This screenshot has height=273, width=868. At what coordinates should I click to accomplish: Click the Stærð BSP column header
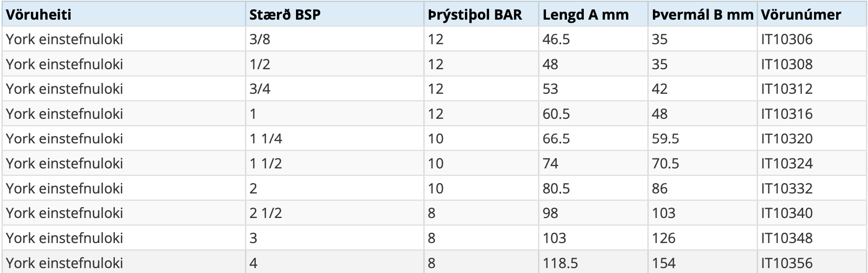tap(285, 15)
